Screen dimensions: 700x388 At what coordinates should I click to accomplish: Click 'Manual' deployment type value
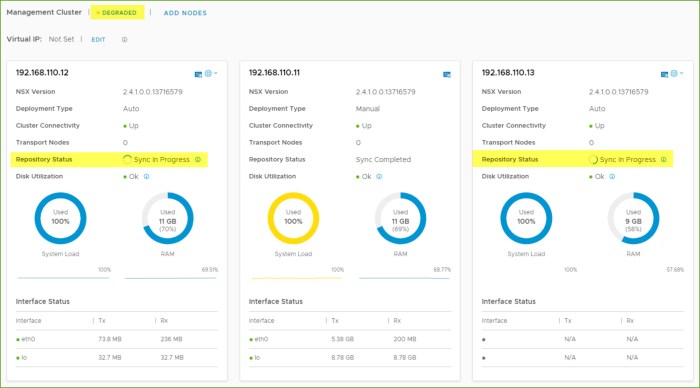point(367,108)
